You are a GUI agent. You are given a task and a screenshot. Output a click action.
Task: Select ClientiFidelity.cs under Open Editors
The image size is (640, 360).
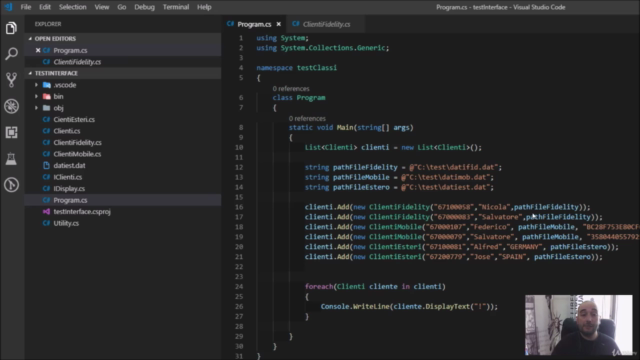click(77, 62)
